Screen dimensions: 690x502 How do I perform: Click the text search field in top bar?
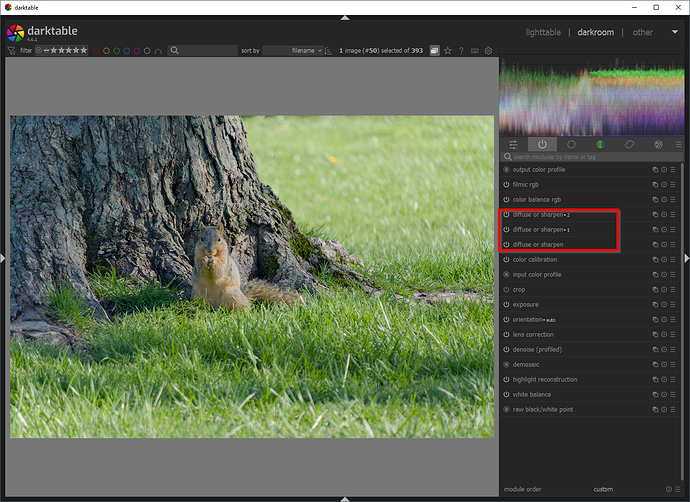[x=203, y=51]
